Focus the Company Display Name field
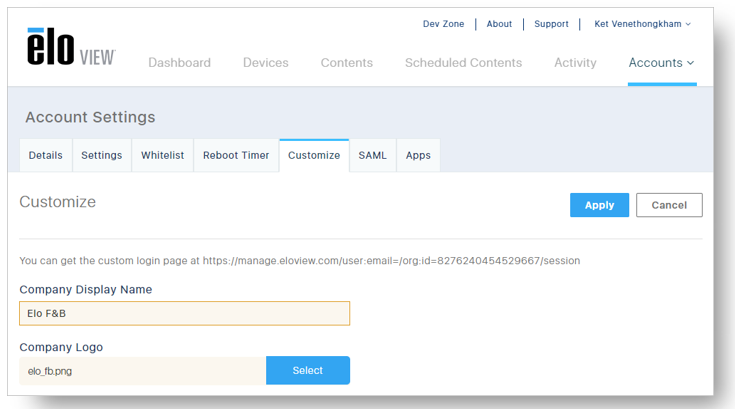The image size is (735, 409). [x=184, y=313]
